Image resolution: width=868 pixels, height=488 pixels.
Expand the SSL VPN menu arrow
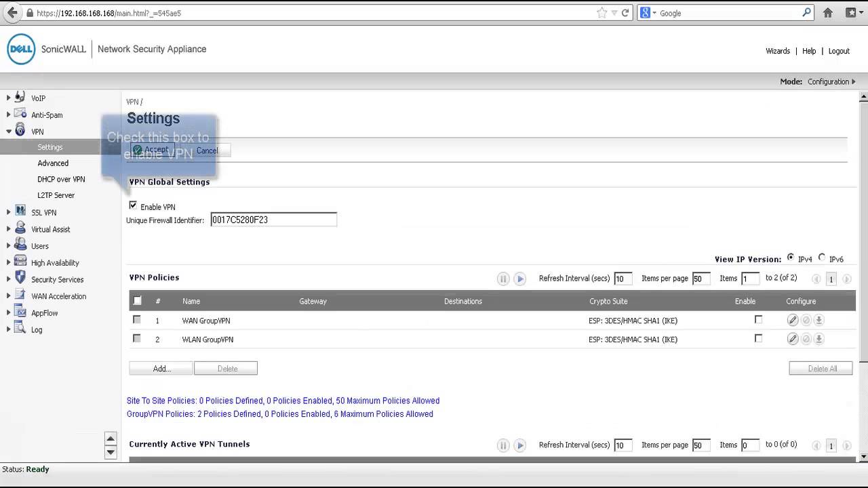9,213
